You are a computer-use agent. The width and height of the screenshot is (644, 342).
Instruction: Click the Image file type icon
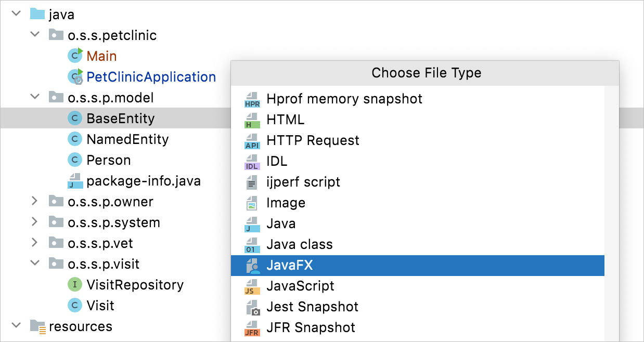(x=252, y=203)
